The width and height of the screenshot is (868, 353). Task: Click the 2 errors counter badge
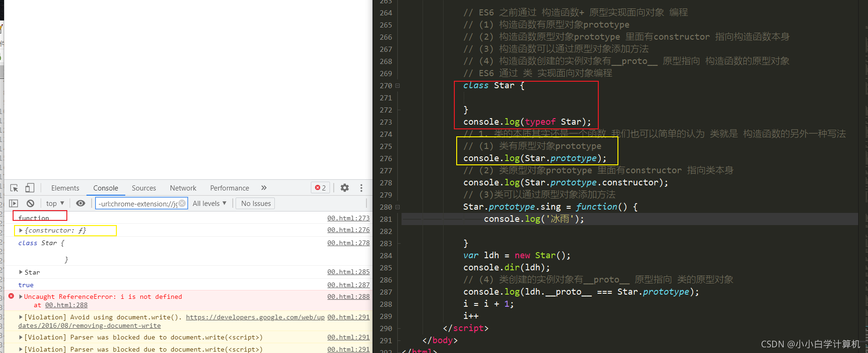[321, 188]
